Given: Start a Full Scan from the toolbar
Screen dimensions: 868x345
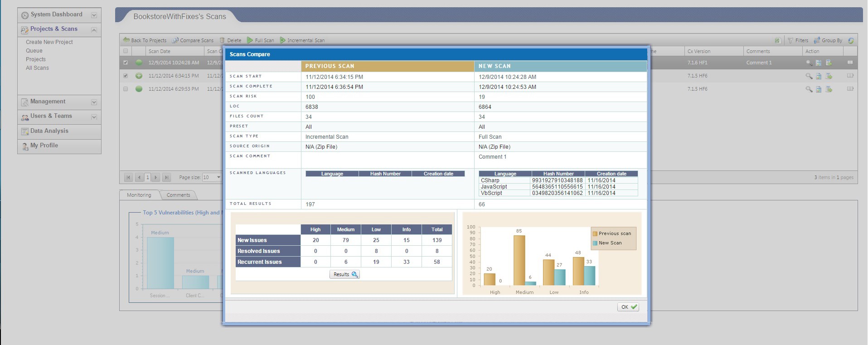Looking at the screenshot, I should [x=261, y=40].
